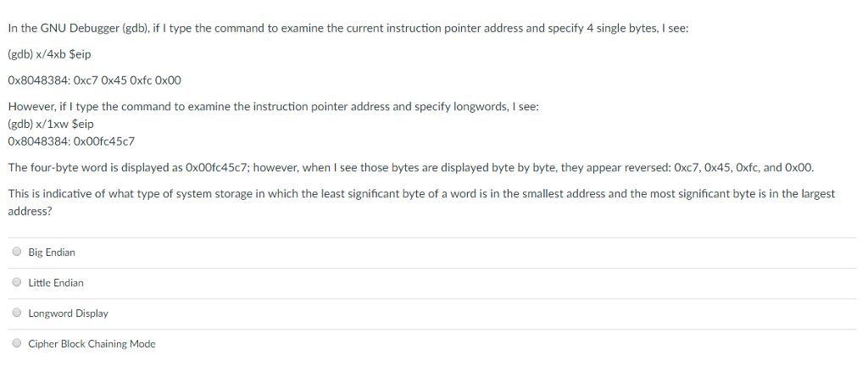Viewport: 868px width, 372px height.
Task: Click the "(gdb) x/4xb $eip" command line
Action: pyautogui.click(x=49, y=55)
